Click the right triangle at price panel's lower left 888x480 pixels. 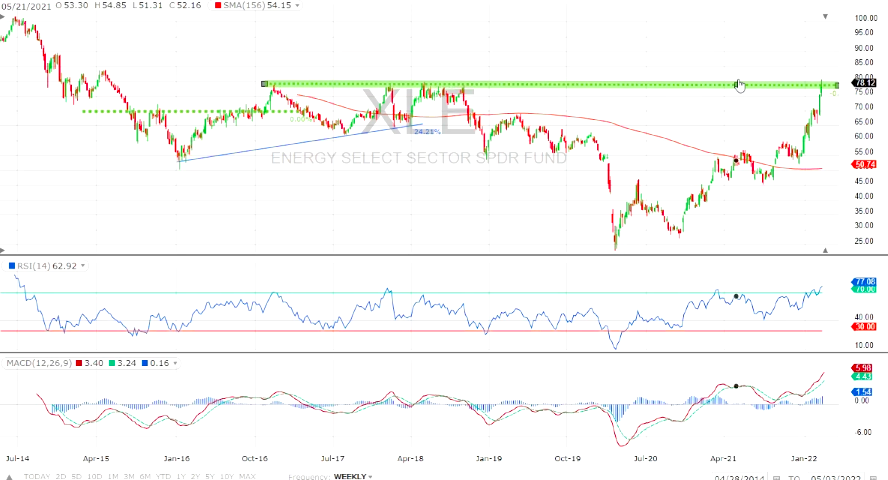3,250
